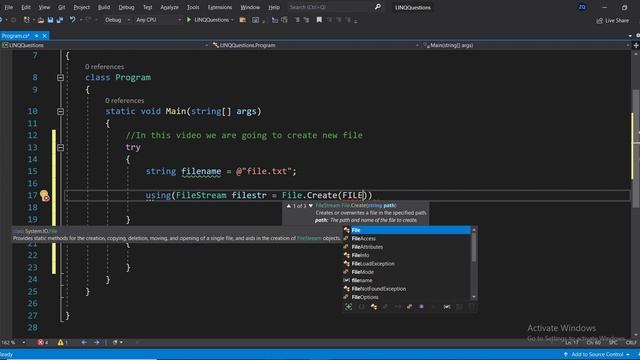Open the Git menu
This screenshot has width=640, height=360.
[62, 7]
